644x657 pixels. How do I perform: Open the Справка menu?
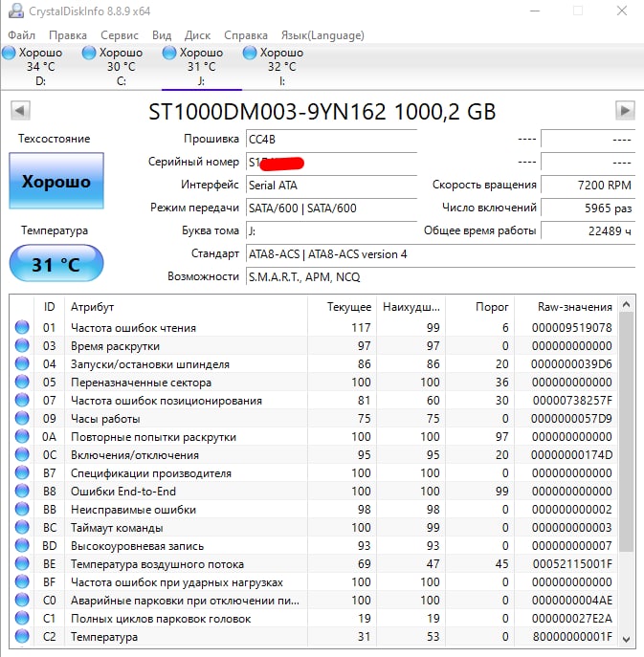(246, 35)
